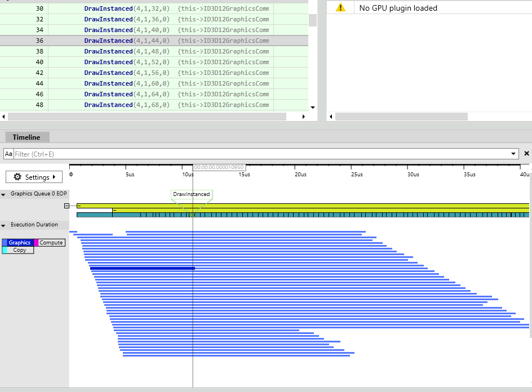Collapse the Graphics Queue 0 EOP section
Screen dimensions: 532x392
pos(3,195)
